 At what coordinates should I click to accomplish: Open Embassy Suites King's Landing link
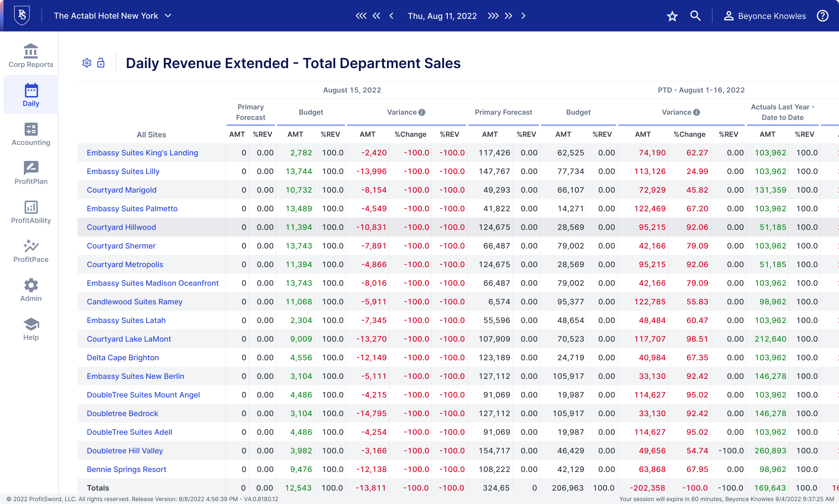tap(142, 153)
